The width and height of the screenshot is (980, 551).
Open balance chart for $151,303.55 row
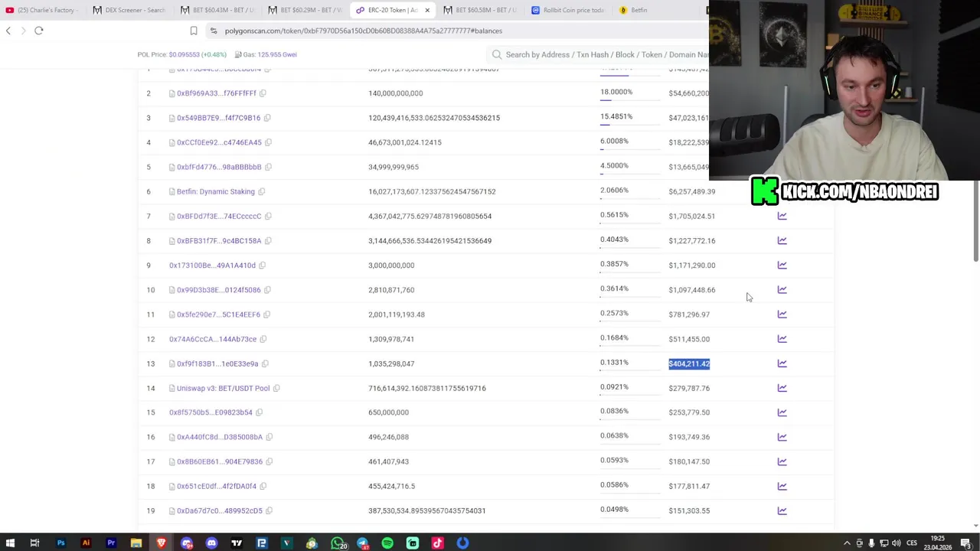[782, 510]
